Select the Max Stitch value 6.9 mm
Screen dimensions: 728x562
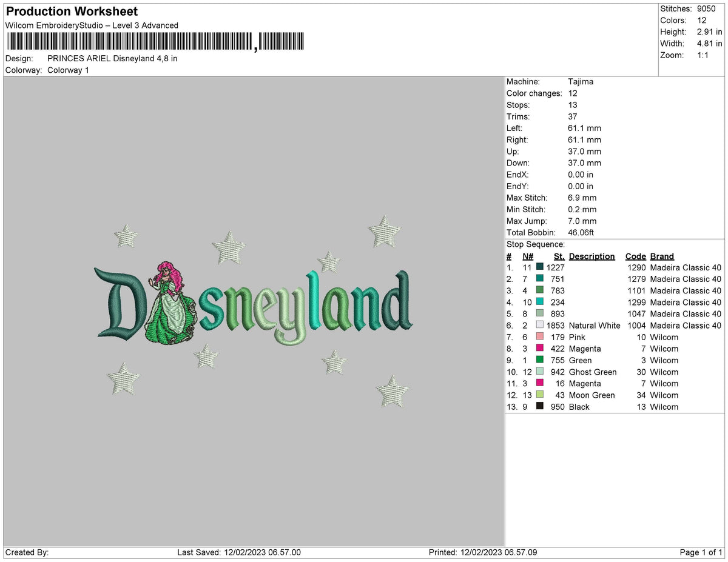[582, 198]
